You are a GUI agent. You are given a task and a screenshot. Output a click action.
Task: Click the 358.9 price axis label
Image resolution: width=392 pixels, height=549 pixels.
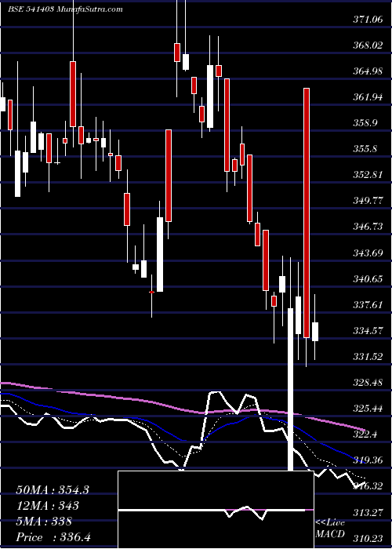point(365,123)
